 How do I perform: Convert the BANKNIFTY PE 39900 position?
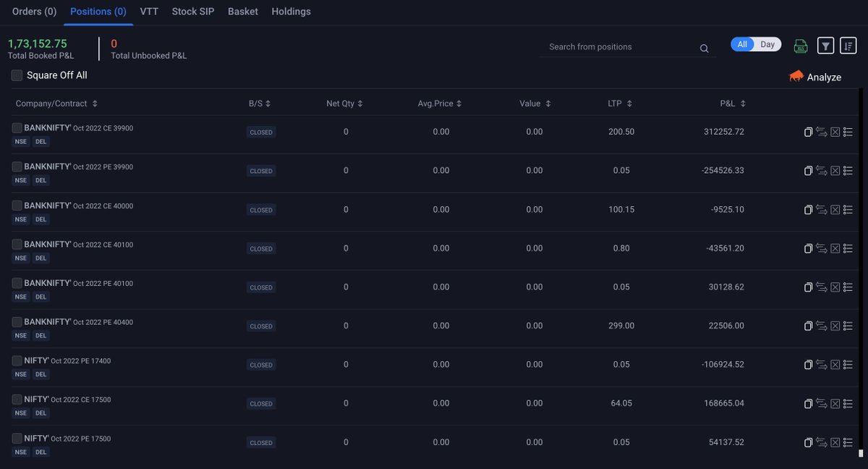tap(822, 171)
